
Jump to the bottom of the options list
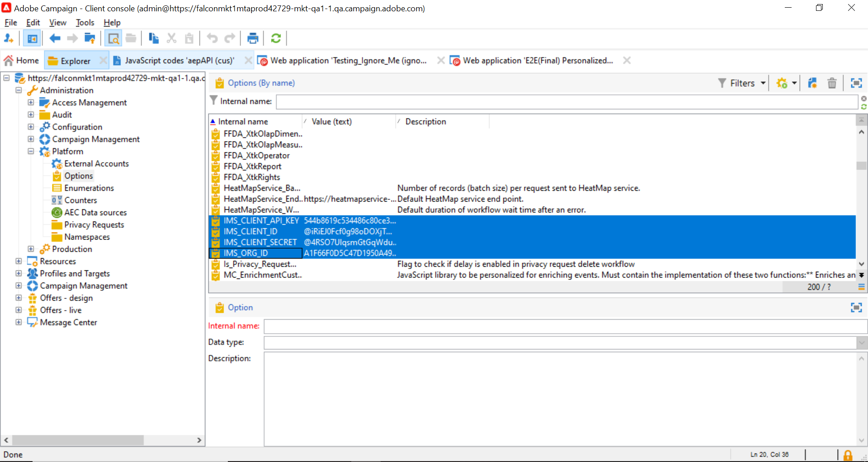pos(862,275)
